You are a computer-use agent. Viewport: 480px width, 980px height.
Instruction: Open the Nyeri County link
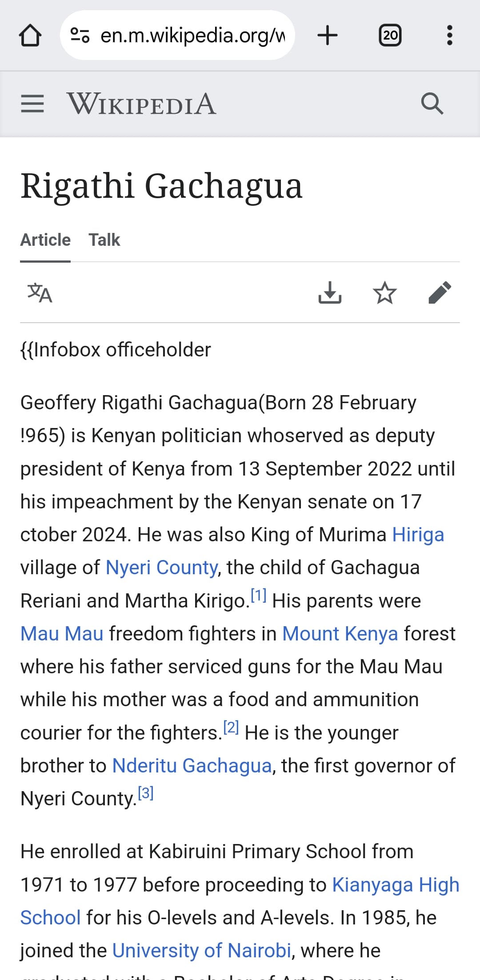point(161,568)
